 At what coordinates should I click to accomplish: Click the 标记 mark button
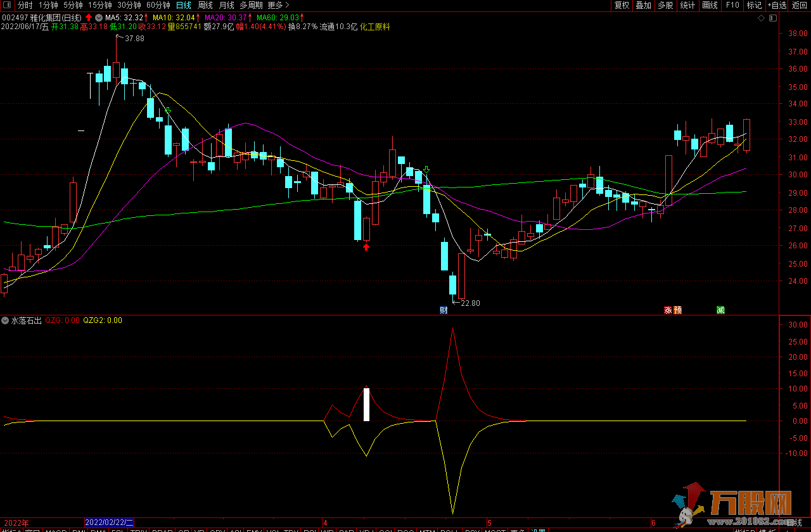pos(754,5)
